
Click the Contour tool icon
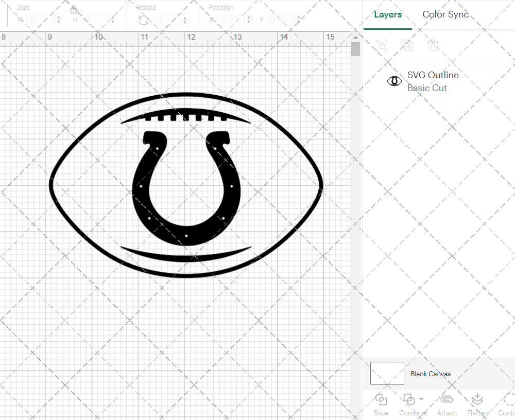[508, 400]
